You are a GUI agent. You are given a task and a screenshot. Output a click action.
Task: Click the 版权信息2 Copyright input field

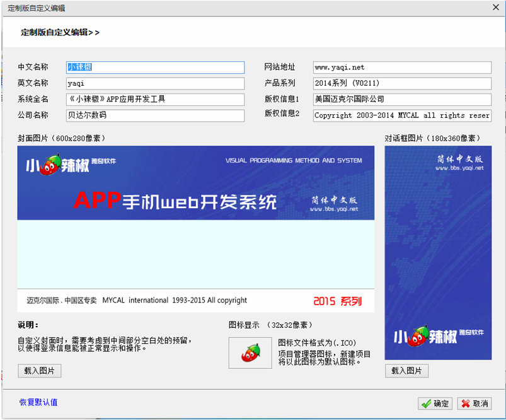click(402, 115)
